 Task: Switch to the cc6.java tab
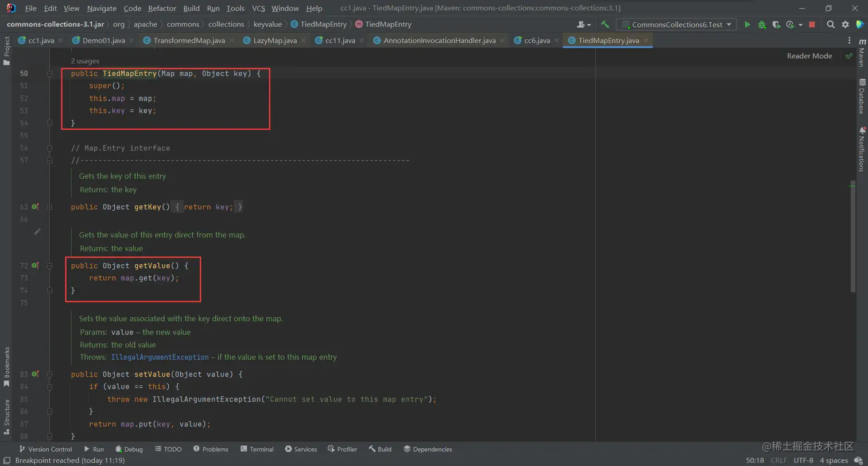537,40
